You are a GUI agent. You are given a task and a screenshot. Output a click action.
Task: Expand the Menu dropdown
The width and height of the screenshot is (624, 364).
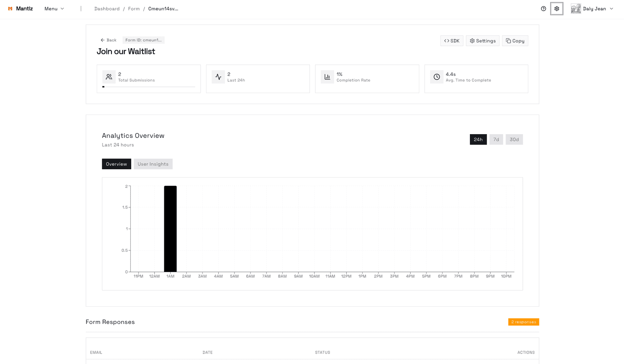tap(54, 9)
